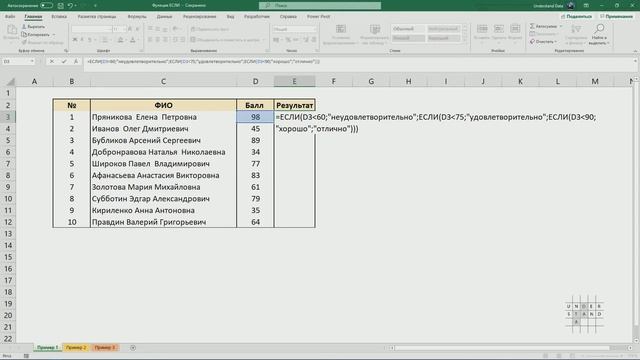Click the Conditional Formatting icon
The width and height of the screenshot is (640, 360).
[x=341, y=29]
